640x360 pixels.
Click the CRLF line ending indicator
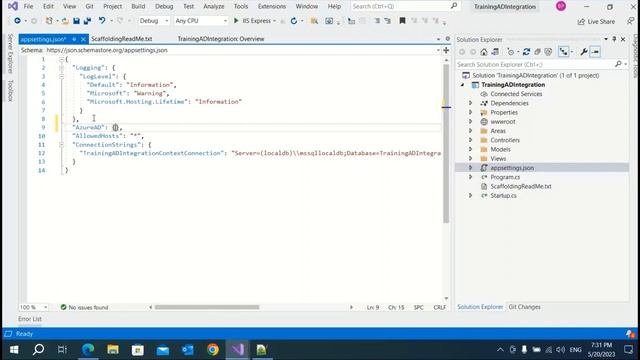click(x=440, y=307)
